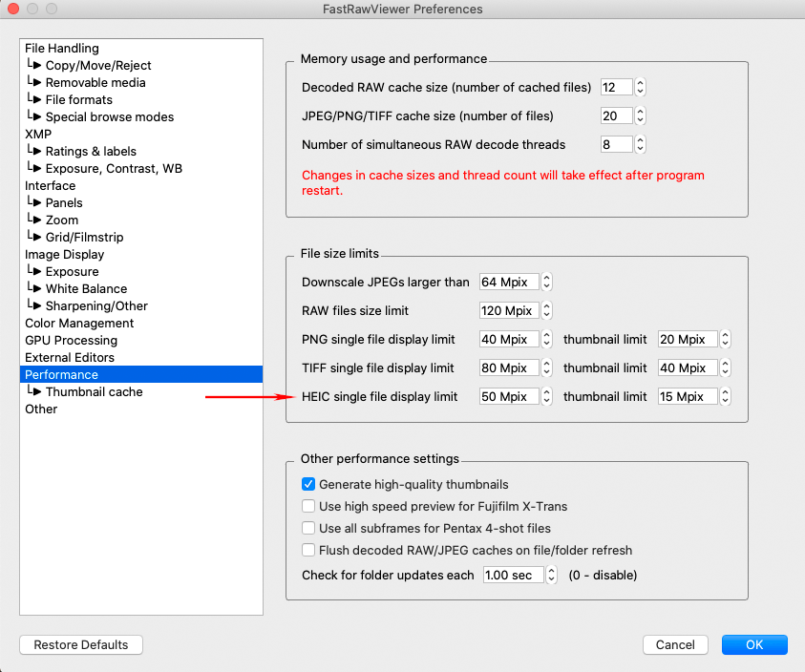The height and width of the screenshot is (672, 805).
Task: Toggle high speed preview for Fujifilm X-Trans
Action: tap(308, 507)
